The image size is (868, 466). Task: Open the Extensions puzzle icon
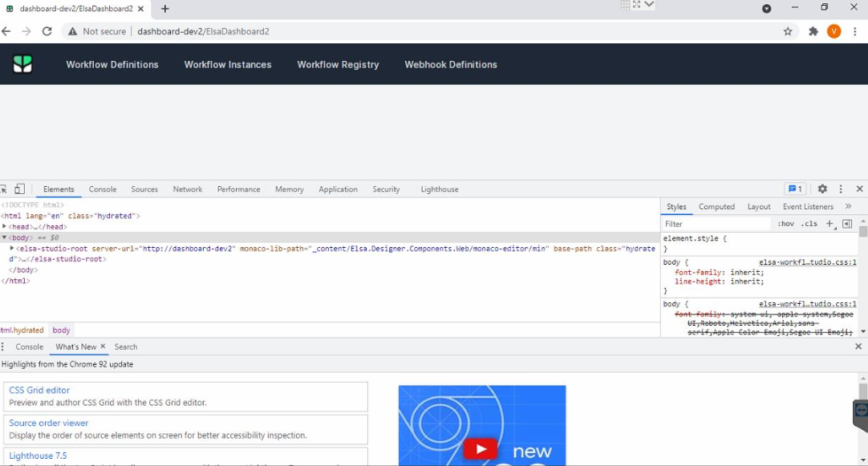[x=813, y=31]
